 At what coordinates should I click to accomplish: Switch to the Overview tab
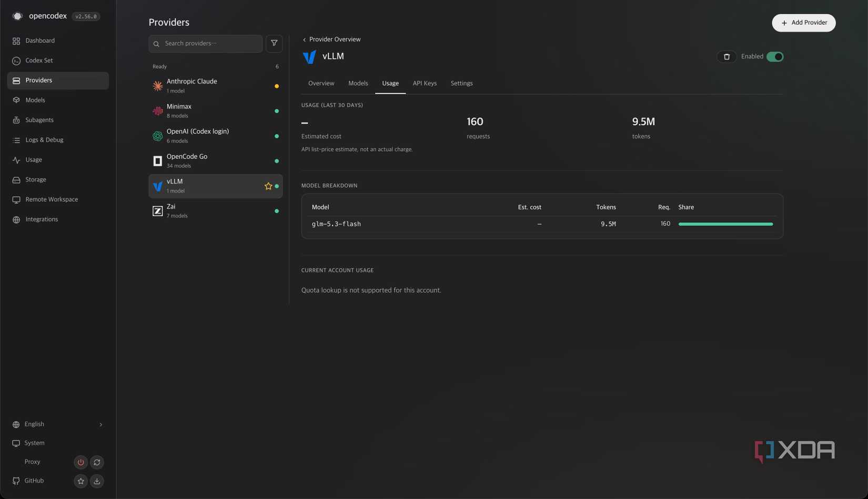click(x=321, y=83)
